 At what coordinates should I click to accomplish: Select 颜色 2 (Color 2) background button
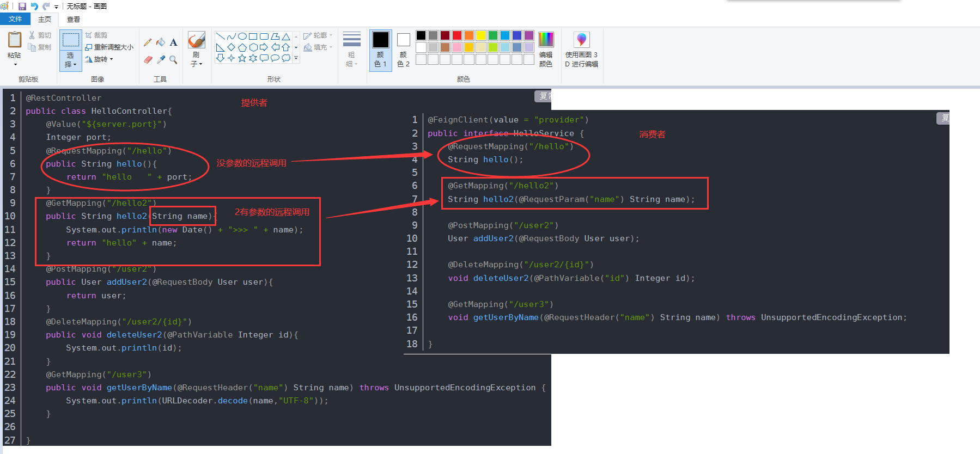404,50
